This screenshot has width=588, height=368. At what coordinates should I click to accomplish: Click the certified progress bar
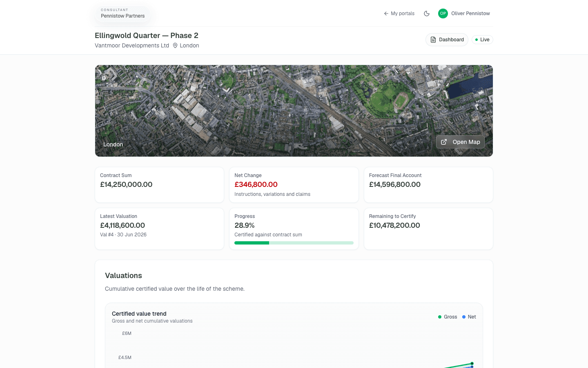point(294,243)
